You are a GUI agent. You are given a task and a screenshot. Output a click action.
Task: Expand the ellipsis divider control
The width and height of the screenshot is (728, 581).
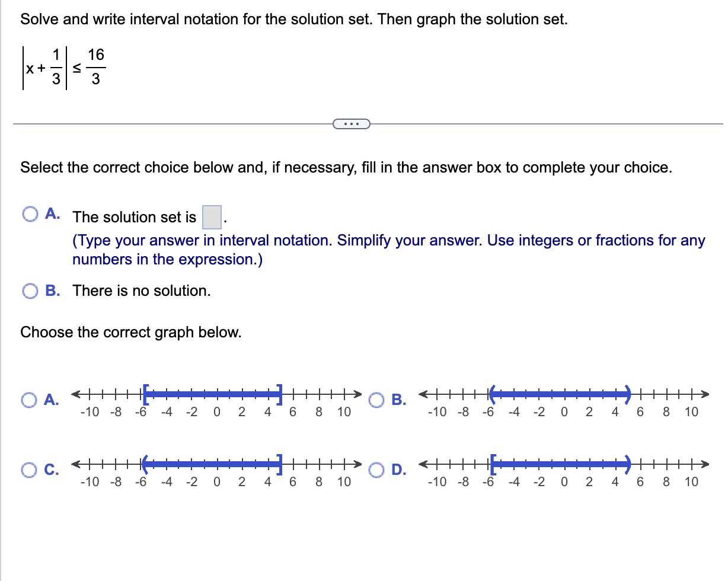tap(352, 123)
